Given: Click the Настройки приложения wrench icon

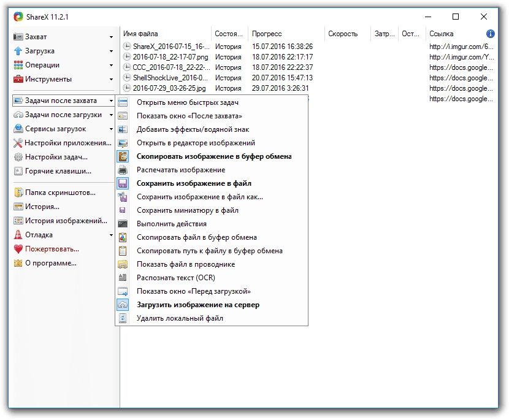Looking at the screenshot, I should click(x=18, y=143).
